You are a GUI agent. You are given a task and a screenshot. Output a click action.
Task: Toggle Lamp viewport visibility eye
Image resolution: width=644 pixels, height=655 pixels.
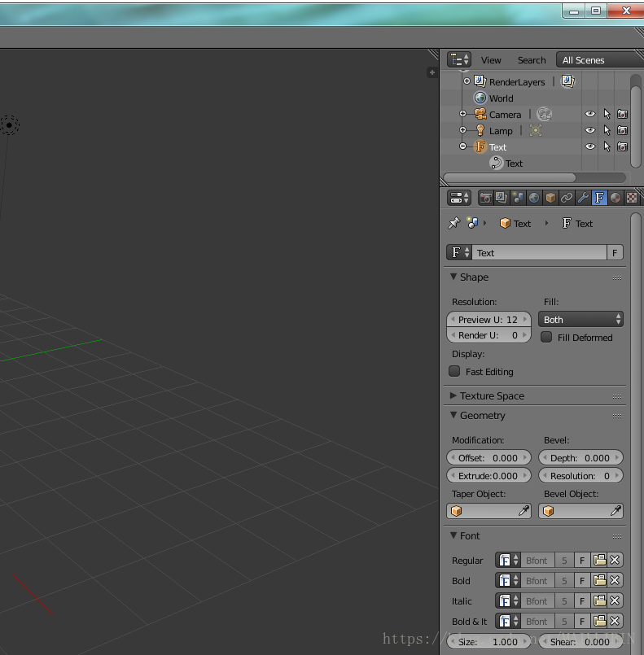(x=589, y=130)
